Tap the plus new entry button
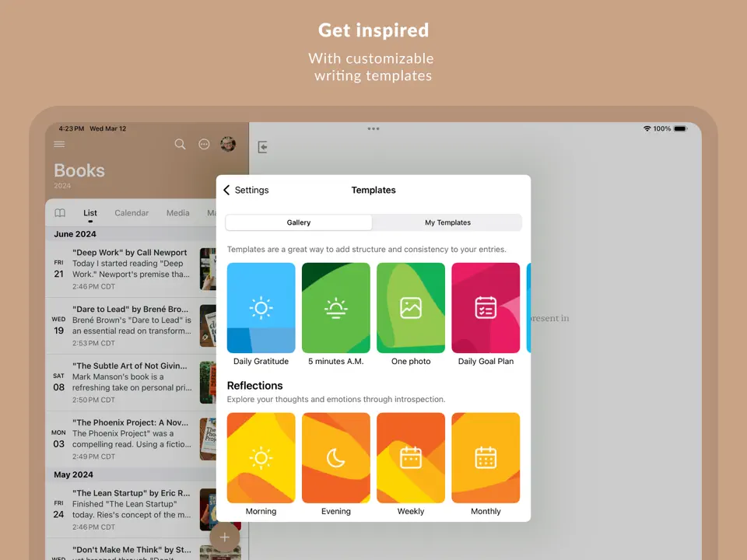 (x=224, y=537)
